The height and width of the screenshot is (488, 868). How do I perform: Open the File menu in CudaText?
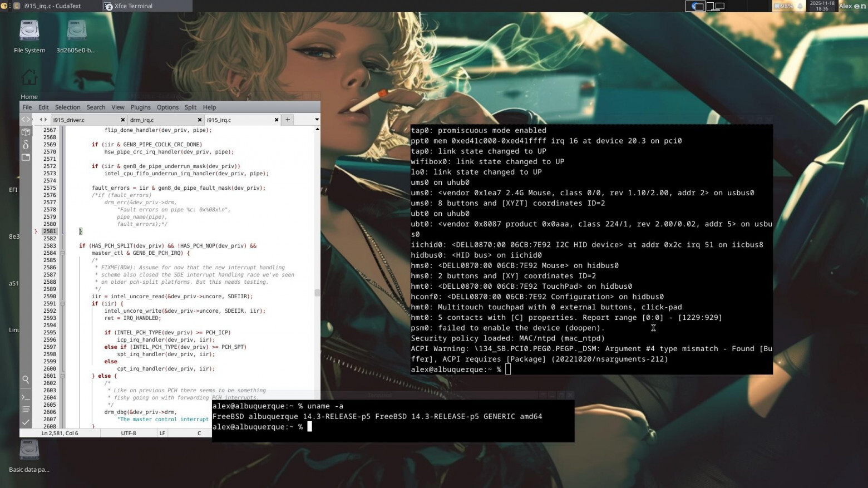(27, 107)
